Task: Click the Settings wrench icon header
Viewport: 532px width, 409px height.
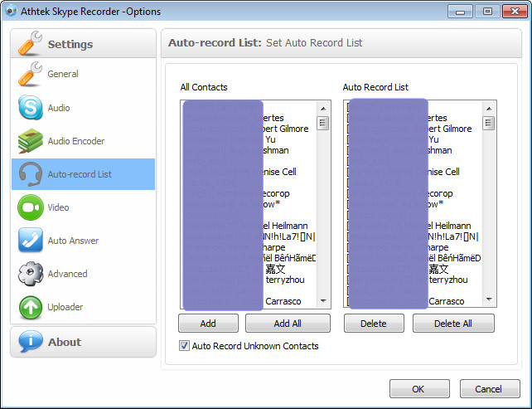Action: [x=30, y=43]
